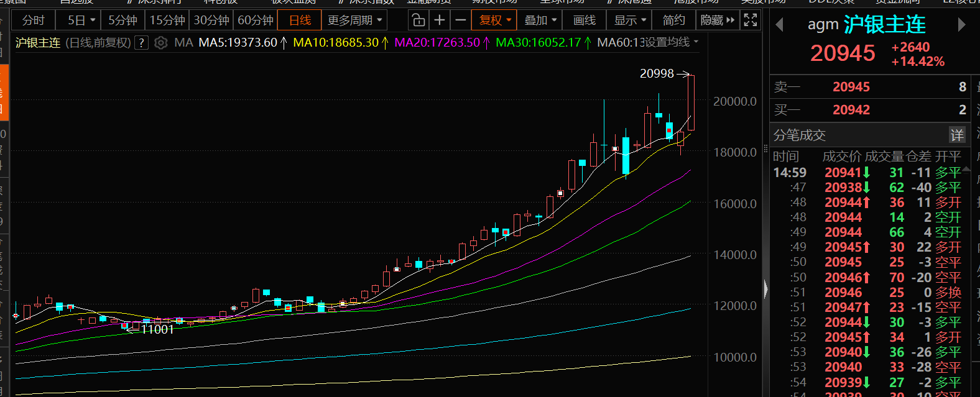This screenshot has height=397, width=980.
Task: Switch to the 分时 intraday tab
Action: 33,21
